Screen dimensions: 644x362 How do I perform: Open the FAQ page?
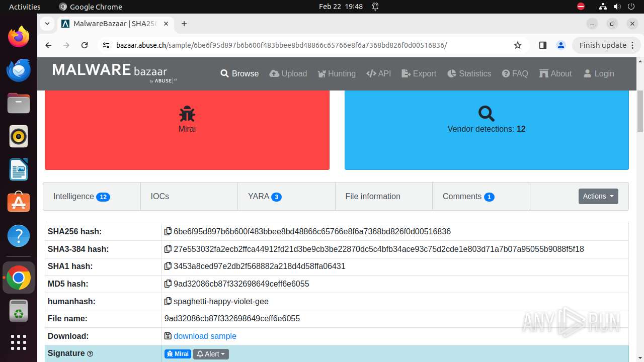click(515, 73)
